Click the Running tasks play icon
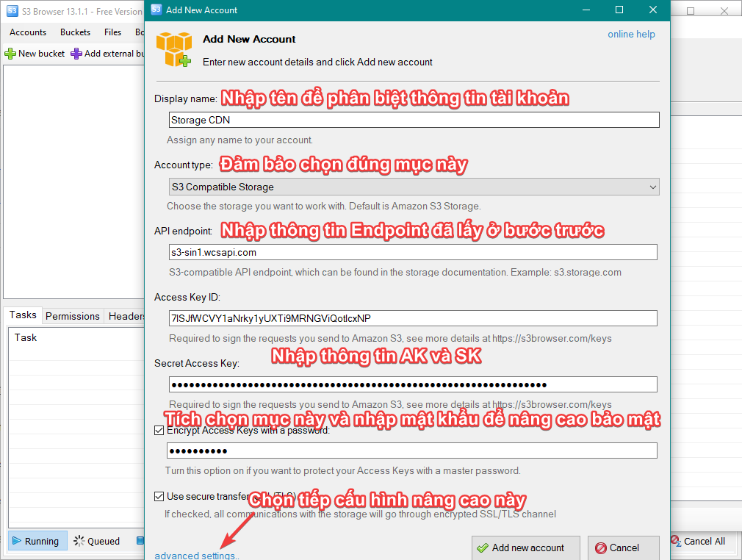Screen dimensions: 742x560 (x=16, y=542)
